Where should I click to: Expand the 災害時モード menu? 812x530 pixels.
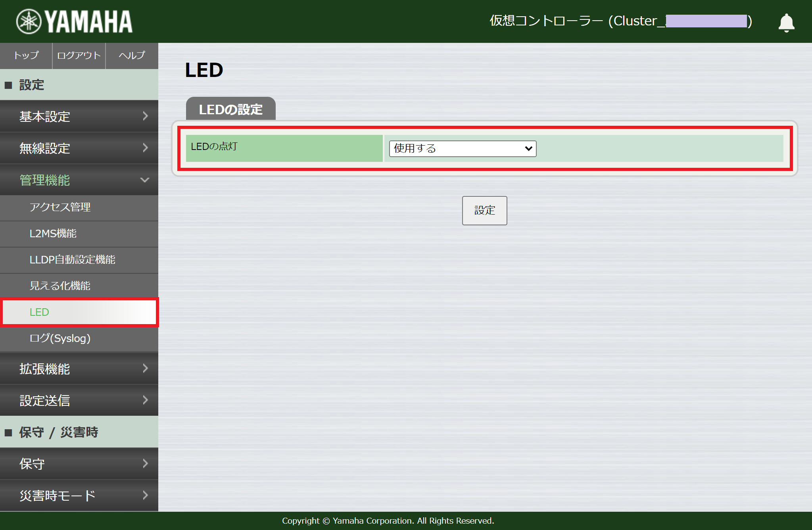click(79, 495)
